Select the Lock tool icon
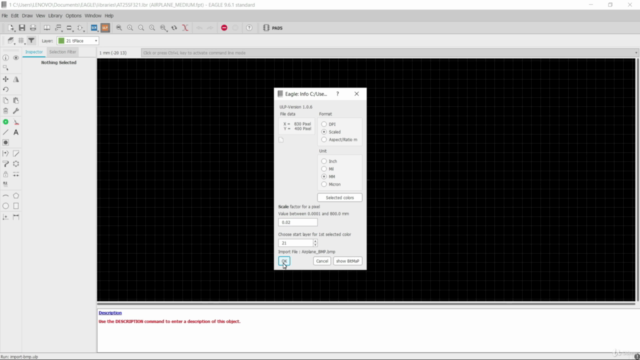This screenshot has height=360, width=640. (x=6, y=174)
